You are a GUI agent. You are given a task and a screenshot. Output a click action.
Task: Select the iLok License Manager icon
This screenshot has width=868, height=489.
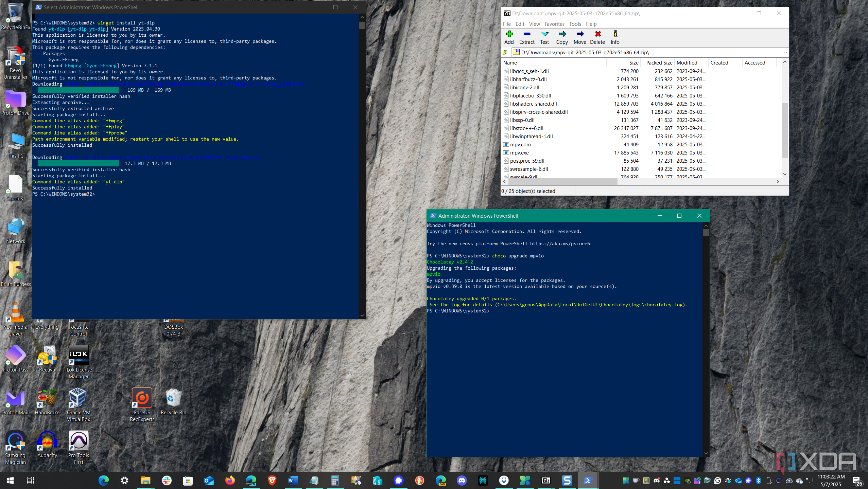point(79,362)
